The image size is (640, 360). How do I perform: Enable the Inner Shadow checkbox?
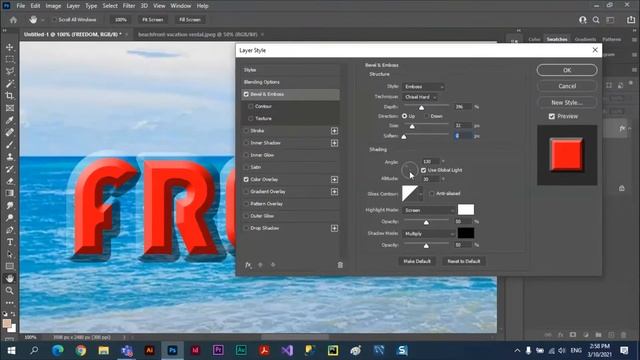246,143
